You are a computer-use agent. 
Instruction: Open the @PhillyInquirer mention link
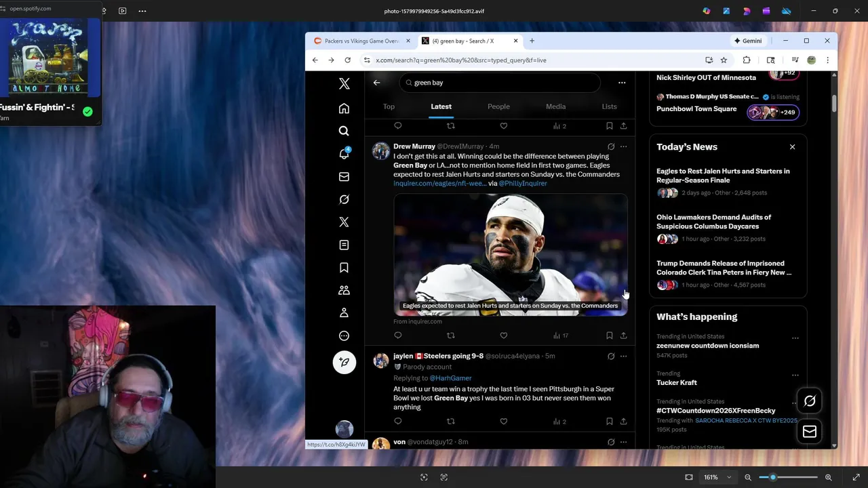[x=523, y=184]
